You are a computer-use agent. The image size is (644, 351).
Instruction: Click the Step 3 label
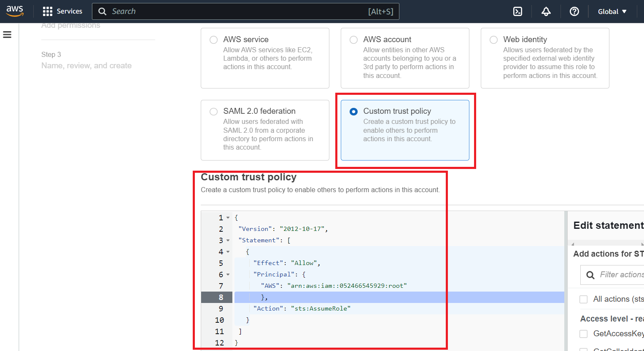51,54
